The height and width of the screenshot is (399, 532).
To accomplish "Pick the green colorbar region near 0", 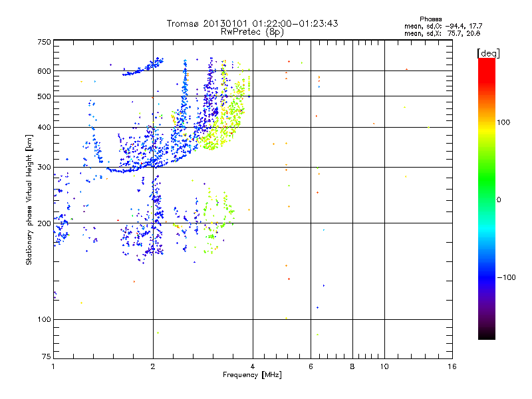I will 486,199.
